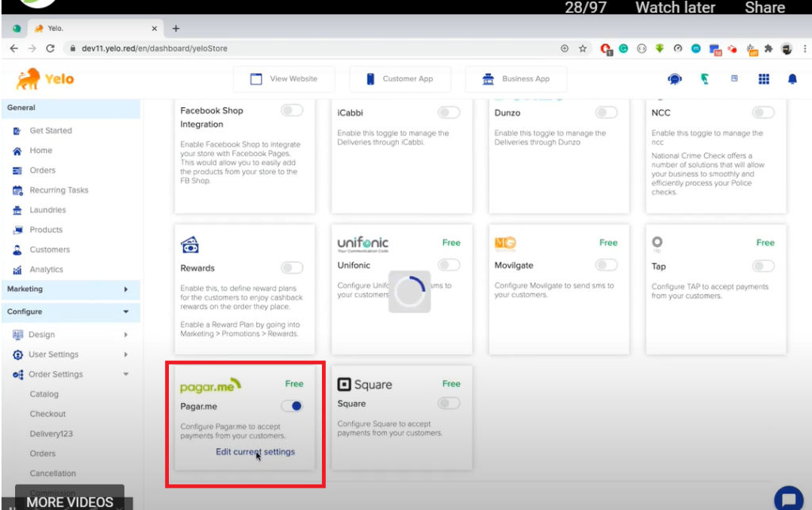This screenshot has width=812, height=510.
Task: Enable the iCabbi toggle
Action: point(449,113)
